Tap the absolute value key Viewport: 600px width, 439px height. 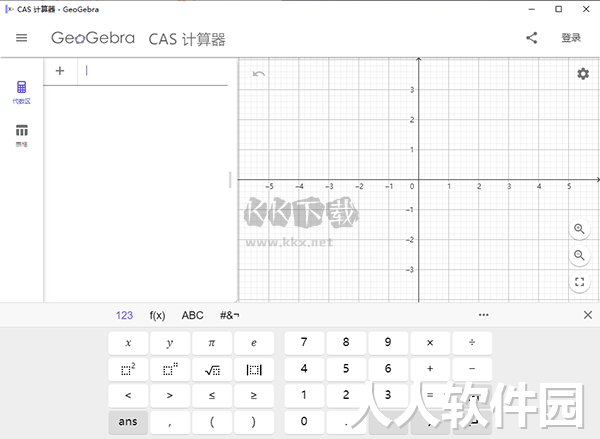click(x=254, y=369)
